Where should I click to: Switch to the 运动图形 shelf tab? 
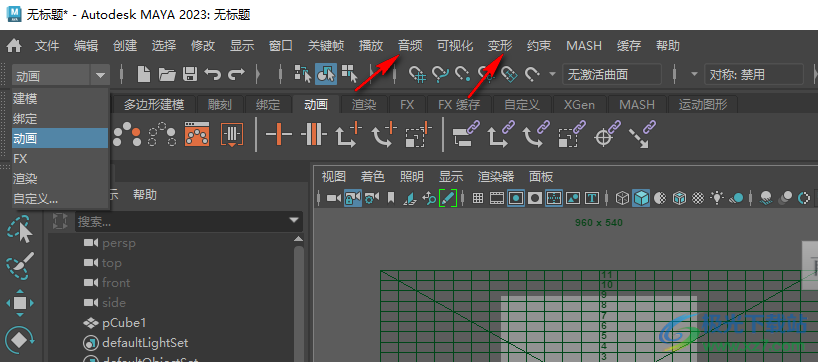click(x=702, y=104)
